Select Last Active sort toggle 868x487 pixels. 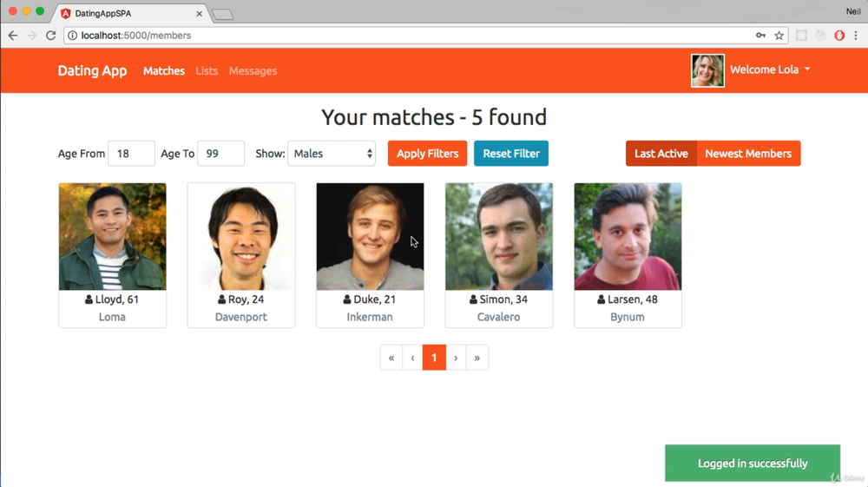(x=661, y=154)
